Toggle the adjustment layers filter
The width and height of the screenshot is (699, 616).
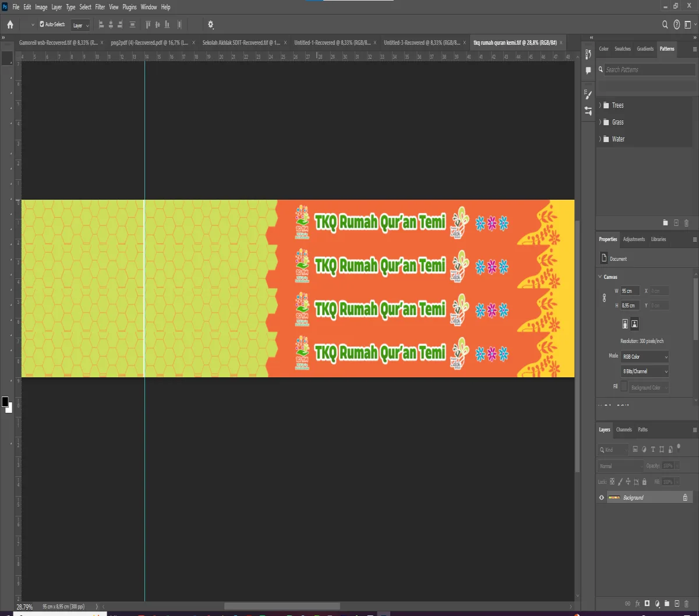[644, 449]
